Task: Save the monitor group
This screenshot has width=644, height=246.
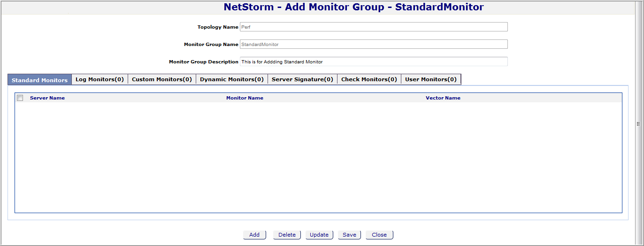Action: tap(349, 235)
